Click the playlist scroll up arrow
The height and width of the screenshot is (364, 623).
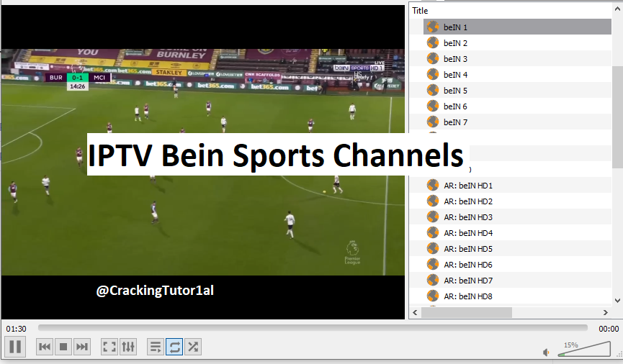[x=617, y=9]
